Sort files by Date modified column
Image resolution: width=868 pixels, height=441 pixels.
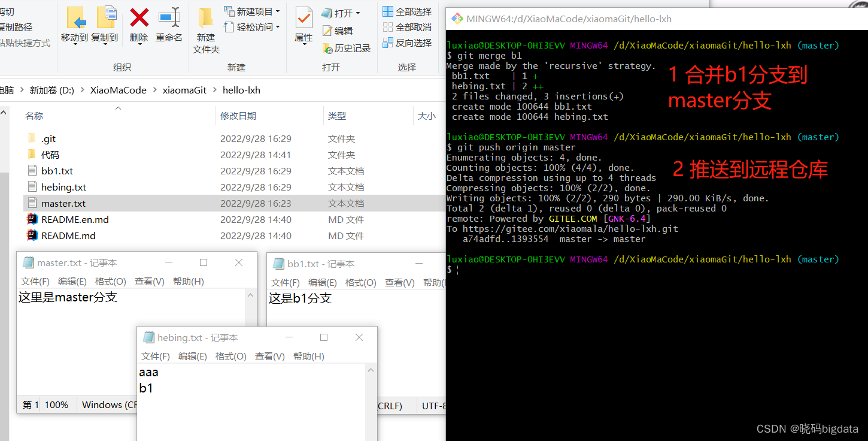(238, 116)
